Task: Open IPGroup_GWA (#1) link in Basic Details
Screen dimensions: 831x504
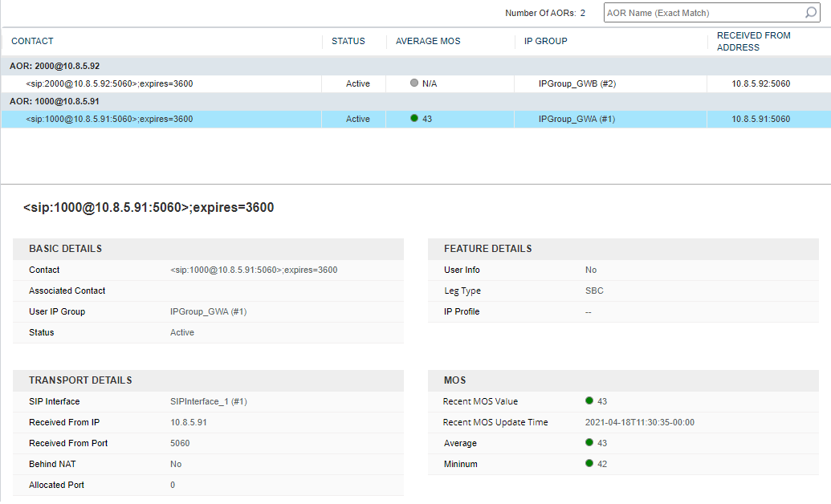Action: pos(208,311)
